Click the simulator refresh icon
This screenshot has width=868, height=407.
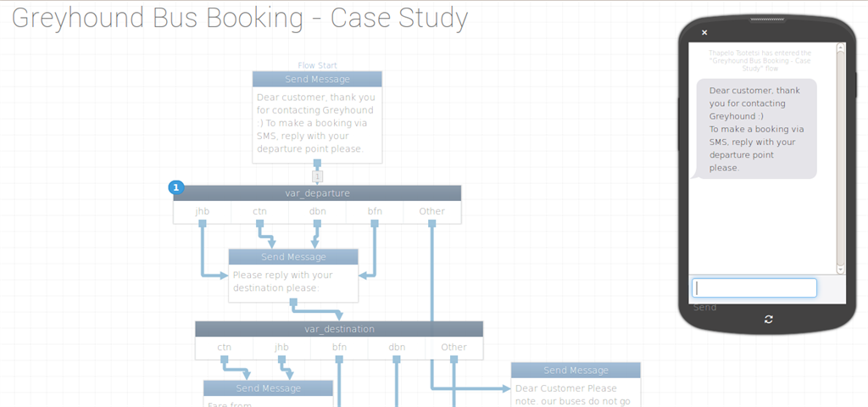(x=768, y=320)
